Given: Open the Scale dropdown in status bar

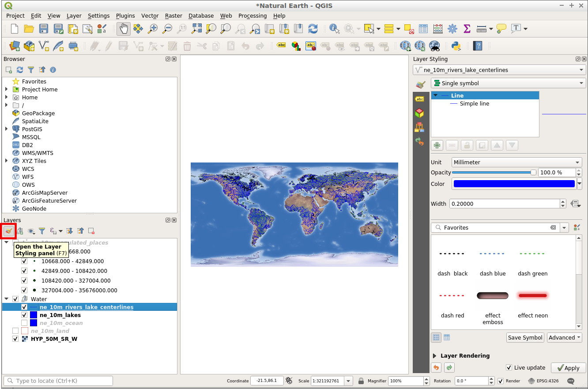Looking at the screenshot, I should tap(349, 381).
